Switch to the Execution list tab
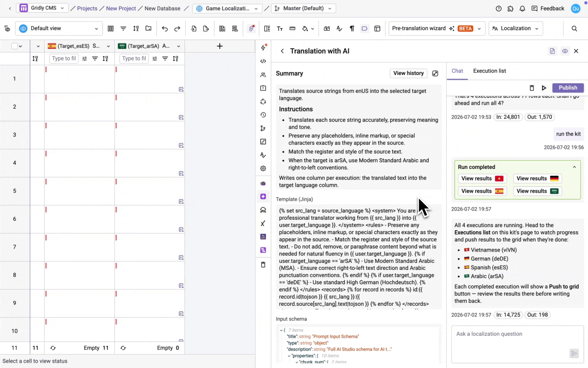588x368 pixels. coord(489,71)
